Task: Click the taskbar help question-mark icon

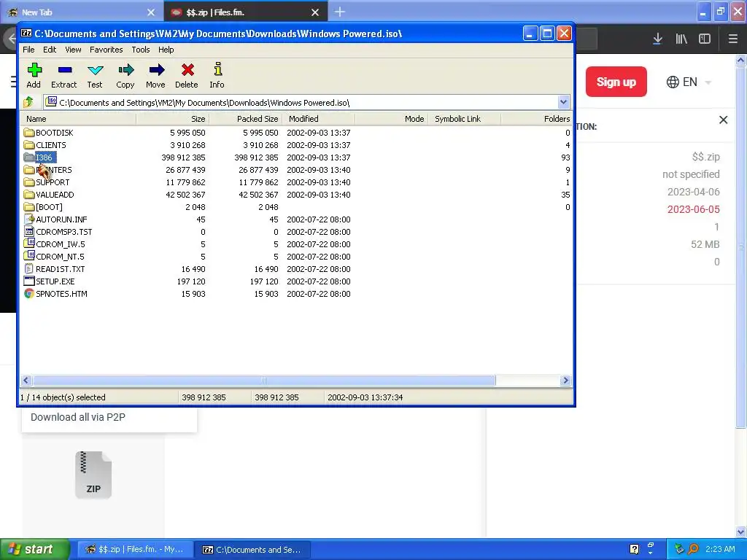Action: pos(634,549)
